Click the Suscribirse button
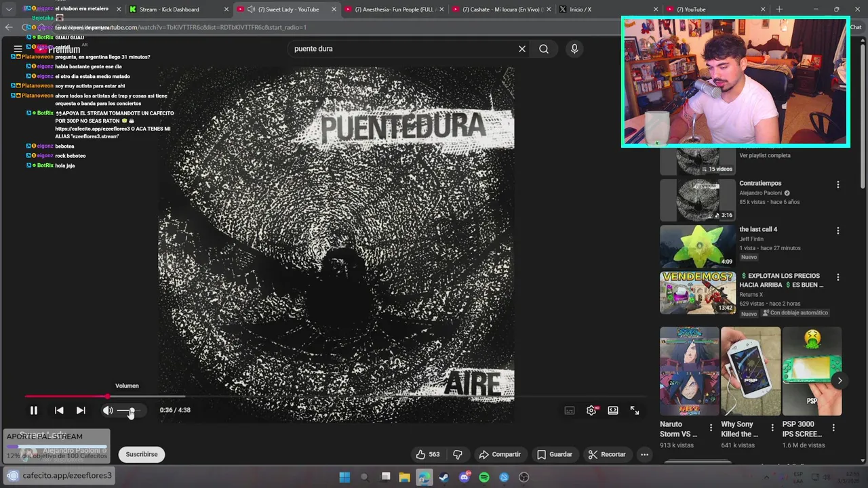The image size is (868, 488). pyautogui.click(x=142, y=454)
